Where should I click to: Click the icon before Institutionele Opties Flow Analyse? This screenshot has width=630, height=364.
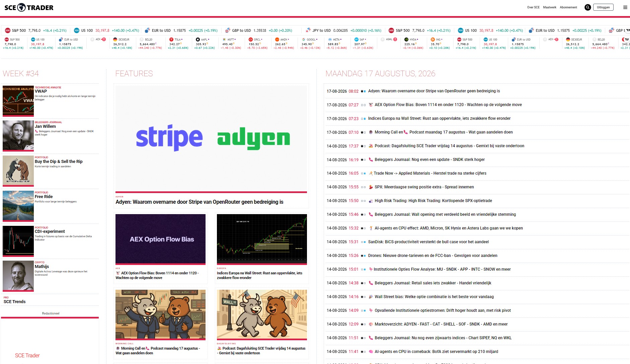coord(371,269)
